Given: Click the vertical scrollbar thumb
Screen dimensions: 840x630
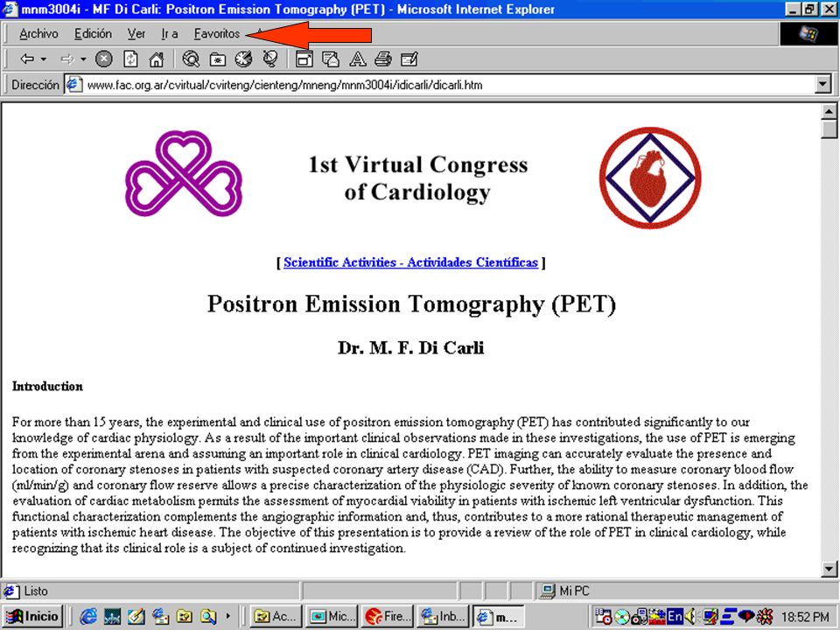Looking at the screenshot, I should coord(829,129).
